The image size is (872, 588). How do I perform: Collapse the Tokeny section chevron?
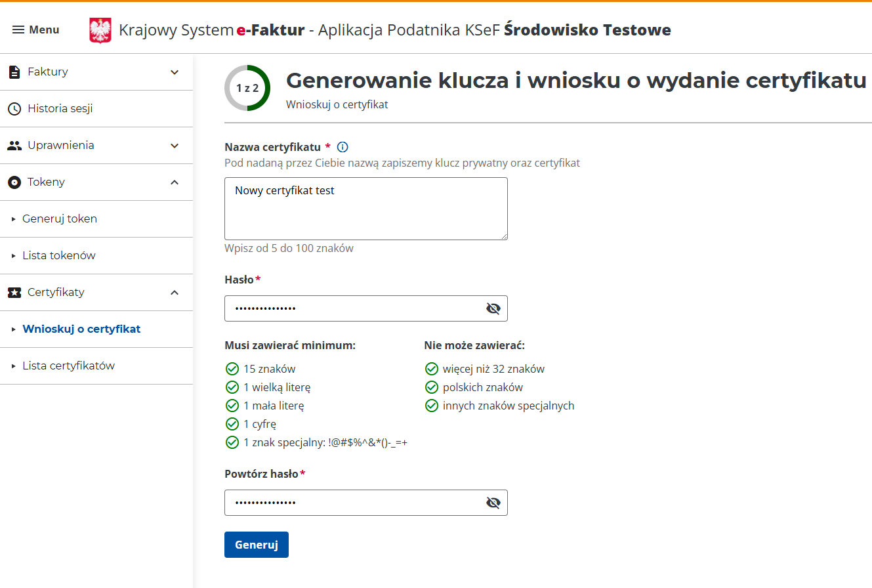[x=175, y=182]
